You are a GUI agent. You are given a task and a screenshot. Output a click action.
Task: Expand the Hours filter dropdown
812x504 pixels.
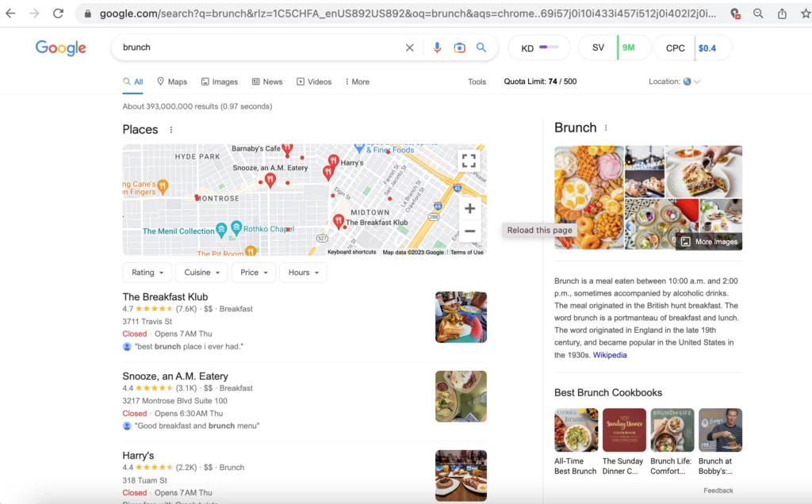point(304,273)
